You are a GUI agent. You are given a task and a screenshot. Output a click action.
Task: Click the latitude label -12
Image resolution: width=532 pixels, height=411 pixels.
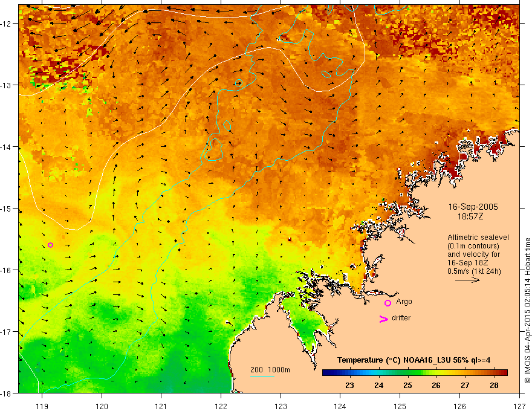[6, 24]
